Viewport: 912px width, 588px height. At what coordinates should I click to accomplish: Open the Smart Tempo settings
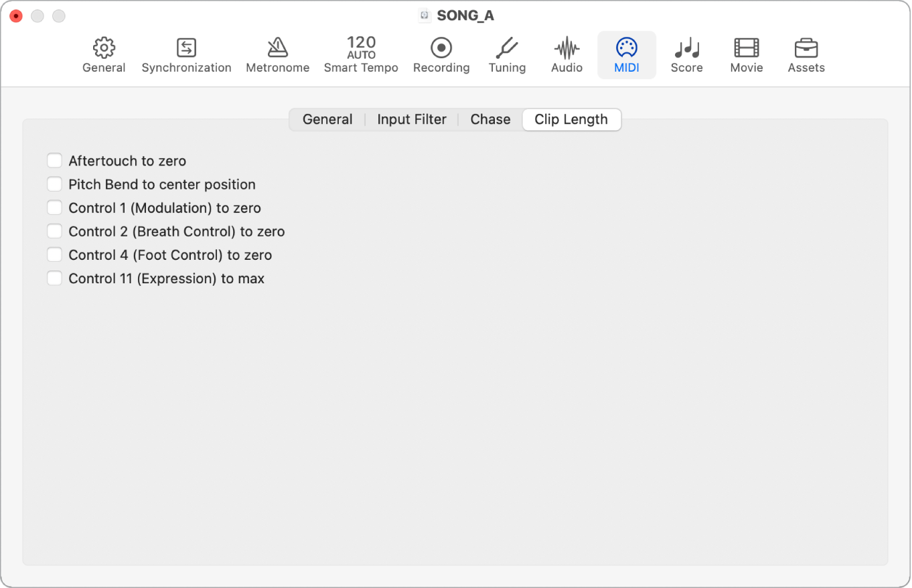tap(361, 54)
